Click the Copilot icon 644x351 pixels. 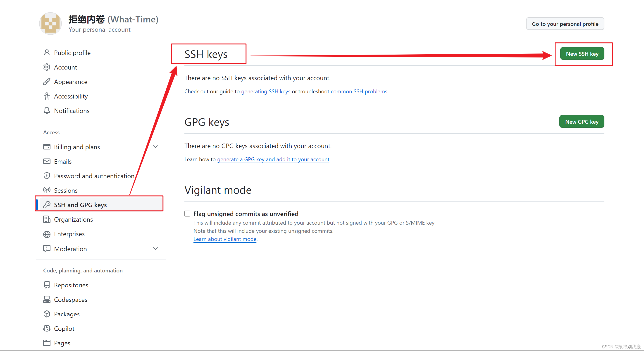(47, 328)
